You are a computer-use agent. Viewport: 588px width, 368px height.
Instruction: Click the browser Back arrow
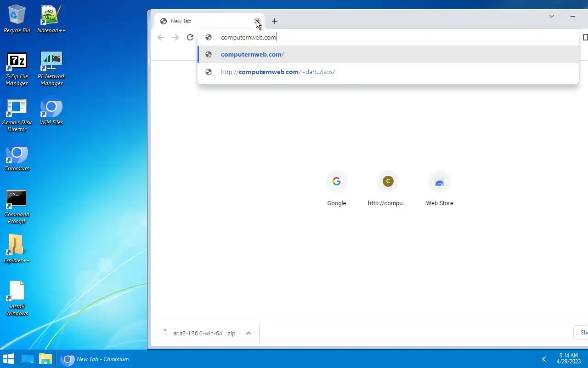[161, 37]
